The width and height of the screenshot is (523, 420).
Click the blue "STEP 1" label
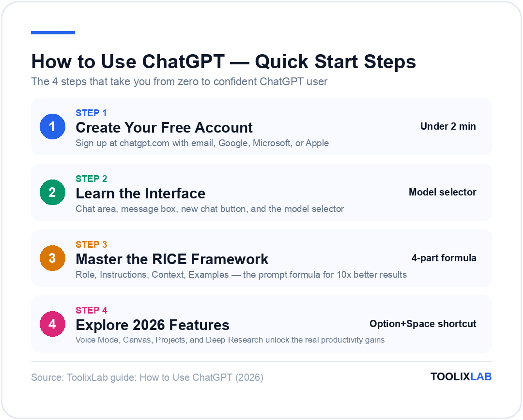pos(91,113)
